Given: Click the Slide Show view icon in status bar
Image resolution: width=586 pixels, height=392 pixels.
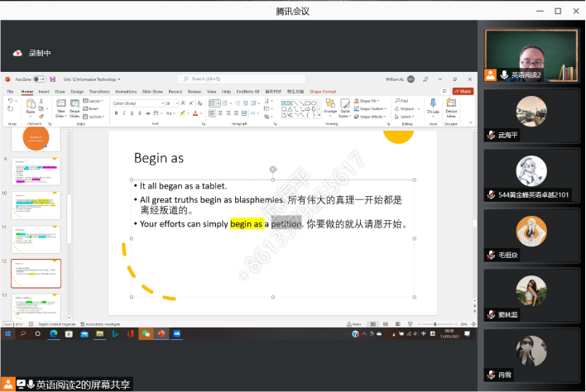Looking at the screenshot, I should pyautogui.click(x=411, y=324).
